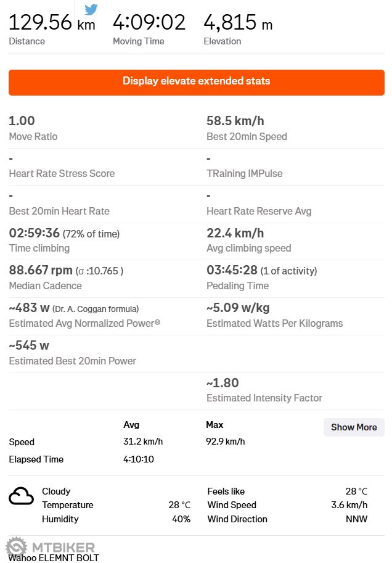Image resolution: width=392 pixels, height=563 pixels.
Task: Select the Estimated Intensity Factor 1.80 value
Action: 223,383
